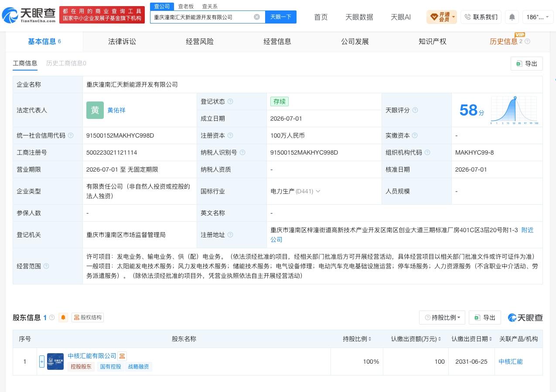Click the help icon beside 实缴资本
The image size is (556, 392).
point(415,135)
